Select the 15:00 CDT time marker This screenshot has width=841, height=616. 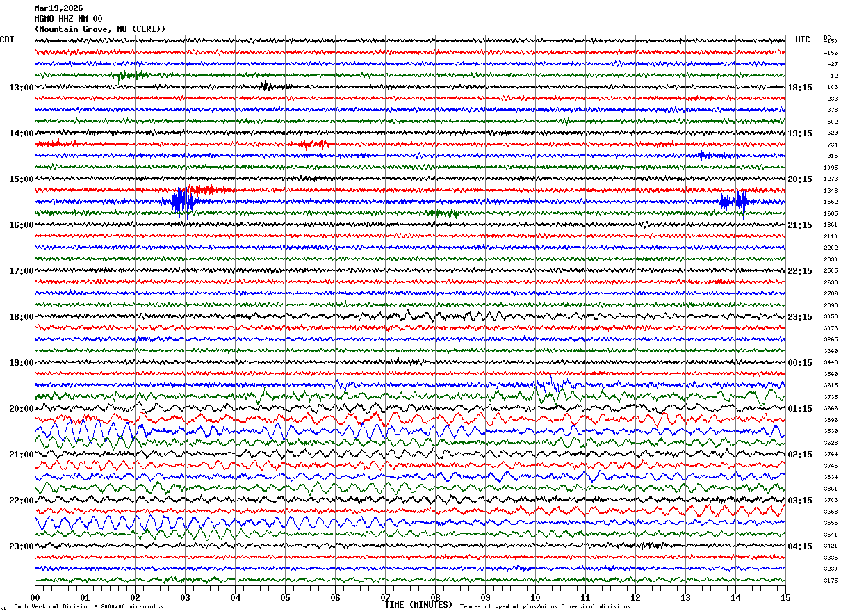coord(21,179)
